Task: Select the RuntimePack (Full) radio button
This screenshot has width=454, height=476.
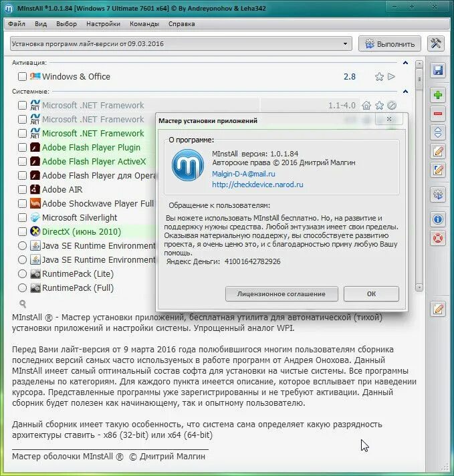Action: pyautogui.click(x=22, y=287)
